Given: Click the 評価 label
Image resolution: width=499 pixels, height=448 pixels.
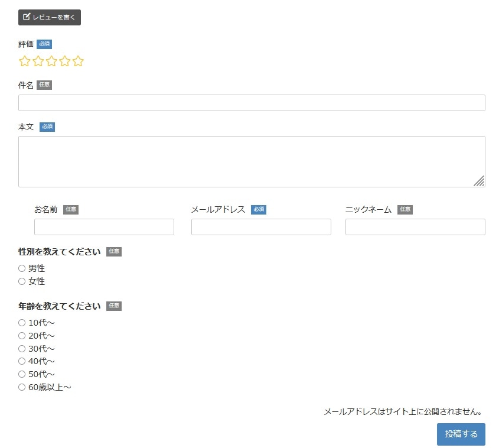Looking at the screenshot, I should click(26, 44).
